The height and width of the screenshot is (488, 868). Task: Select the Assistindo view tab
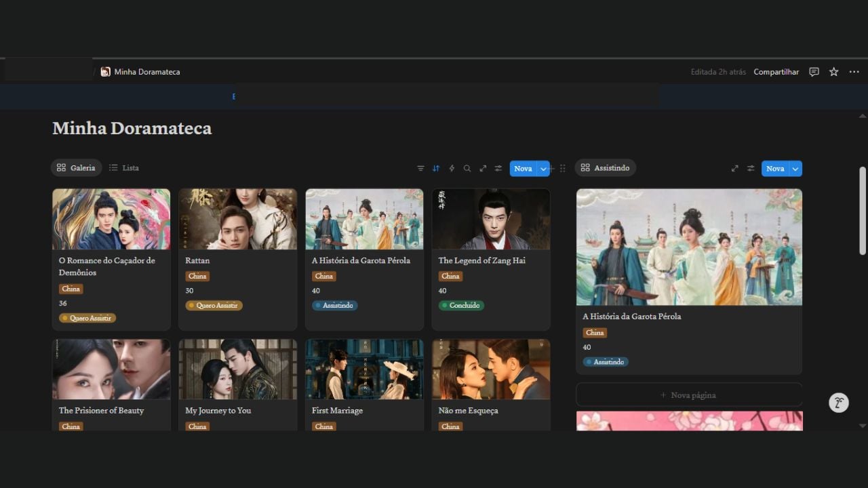coord(606,168)
